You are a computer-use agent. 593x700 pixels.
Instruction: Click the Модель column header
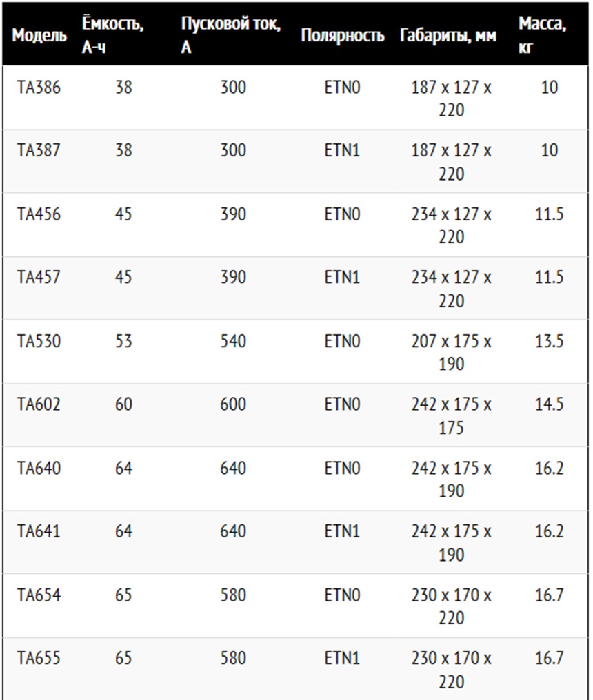pos(39,36)
